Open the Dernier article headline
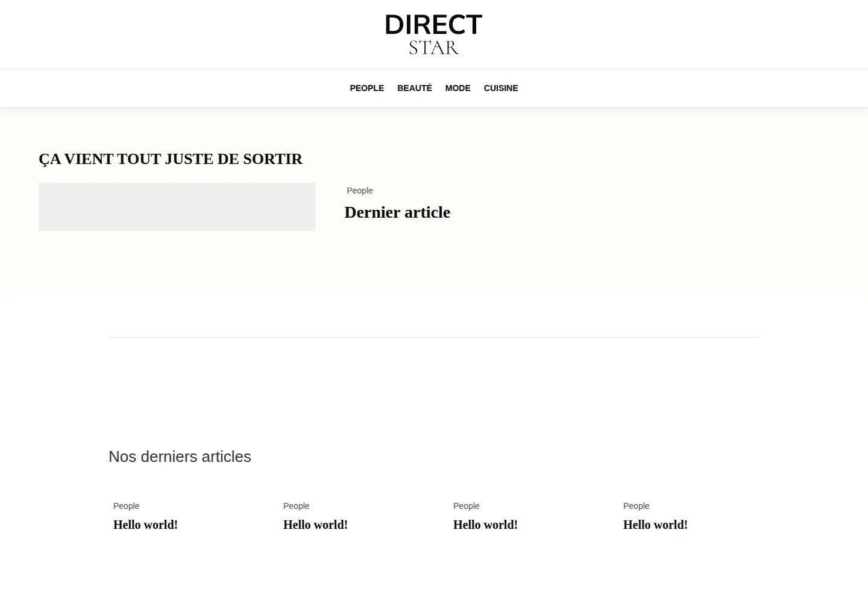 point(397,212)
